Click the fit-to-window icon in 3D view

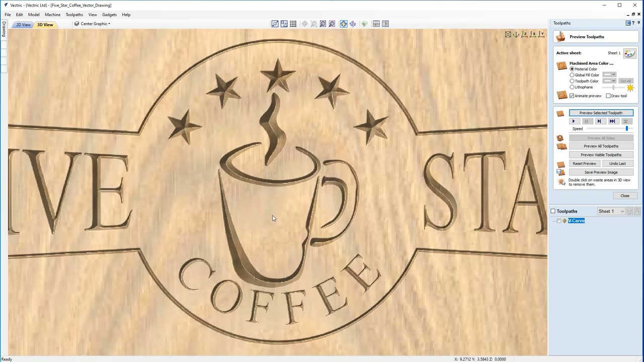(x=508, y=34)
